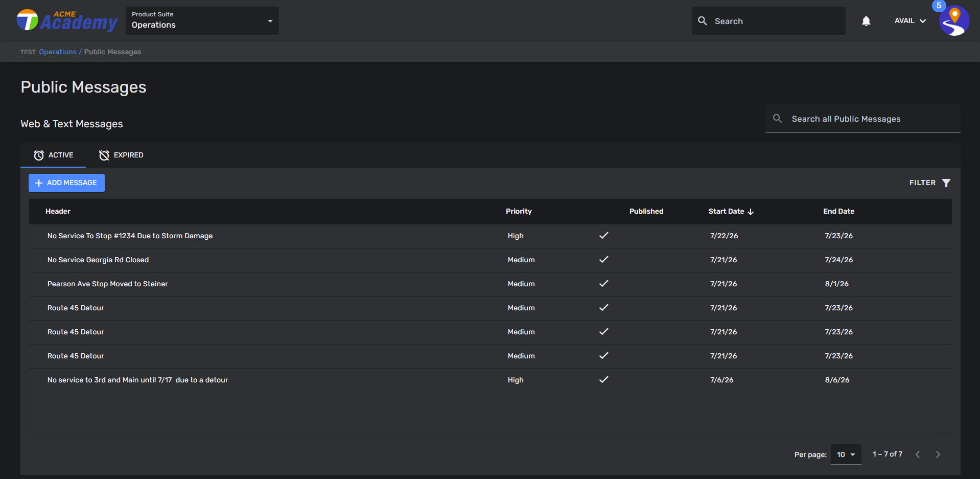Switch to the ACTIVE tab

(x=53, y=155)
